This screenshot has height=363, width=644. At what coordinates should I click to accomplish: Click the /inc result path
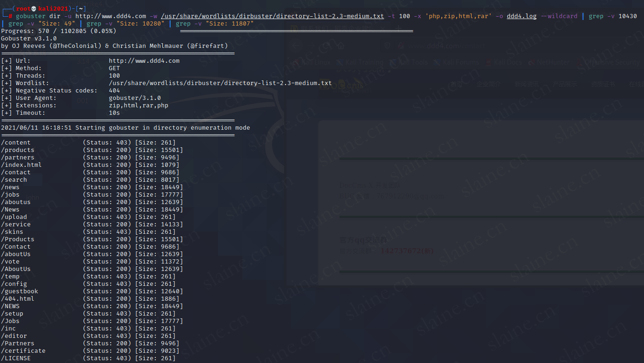tap(8, 329)
